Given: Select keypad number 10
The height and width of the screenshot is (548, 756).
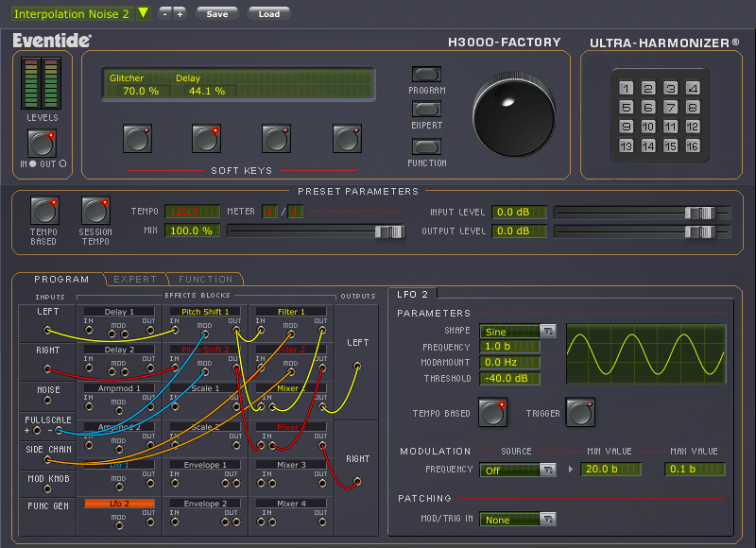Looking at the screenshot, I should [x=648, y=127].
